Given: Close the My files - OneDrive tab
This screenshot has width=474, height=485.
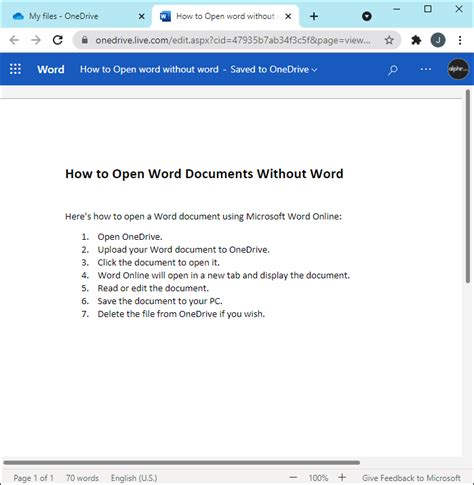Looking at the screenshot, I should (141, 16).
